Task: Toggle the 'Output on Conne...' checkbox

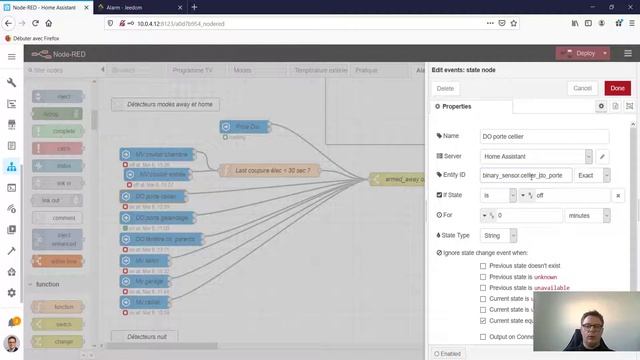Action: point(483,337)
